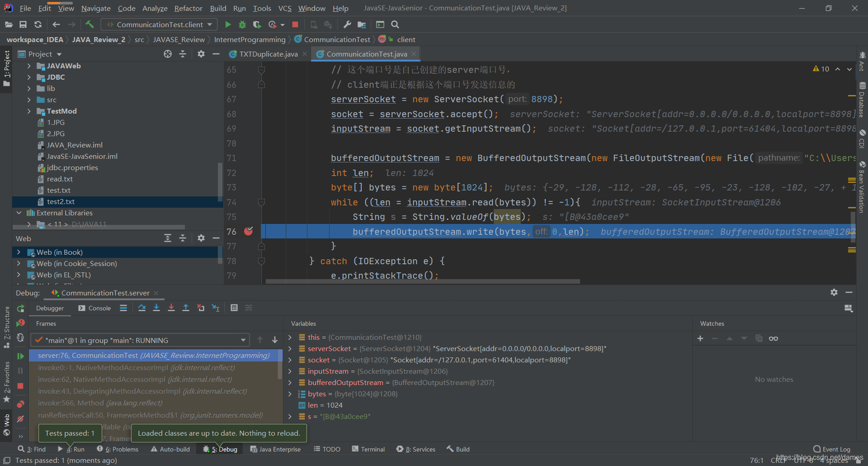Toggle the Database tool window stripe
This screenshot has width=868, height=466.
tap(862, 100)
